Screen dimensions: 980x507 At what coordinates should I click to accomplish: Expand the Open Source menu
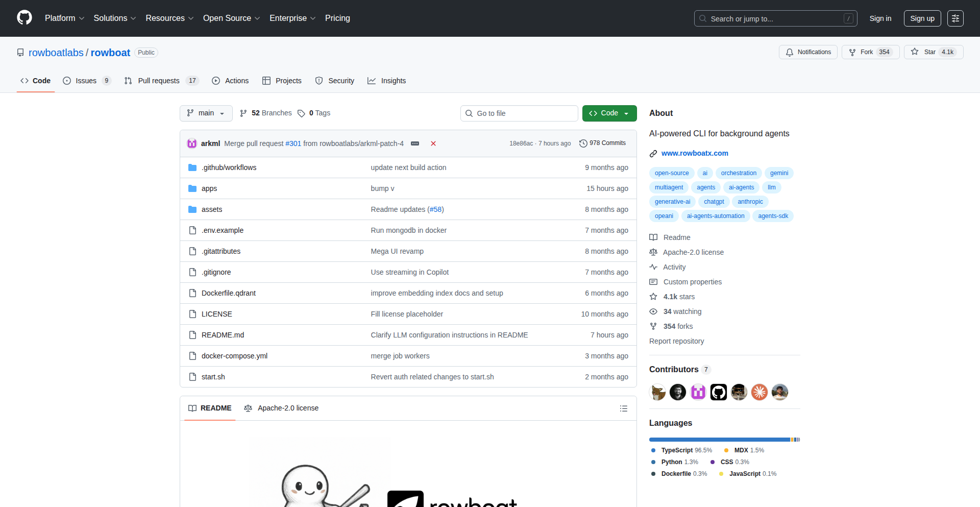pos(231,18)
